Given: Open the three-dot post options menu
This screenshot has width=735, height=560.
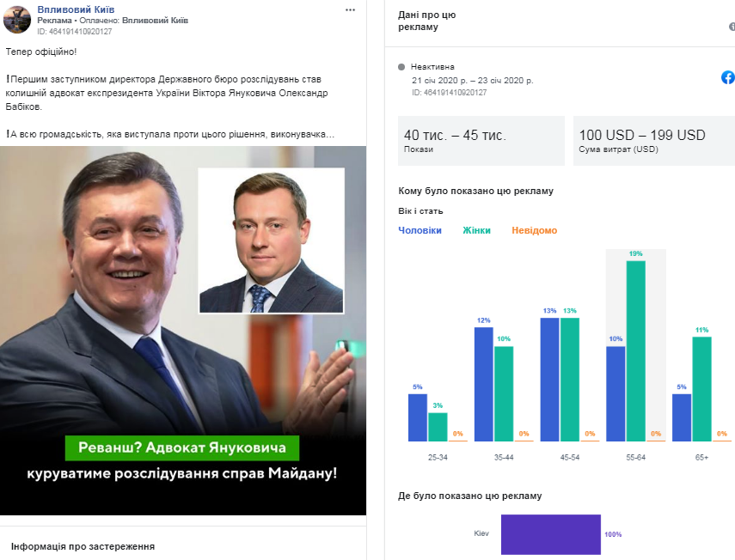Looking at the screenshot, I should coord(350,9).
